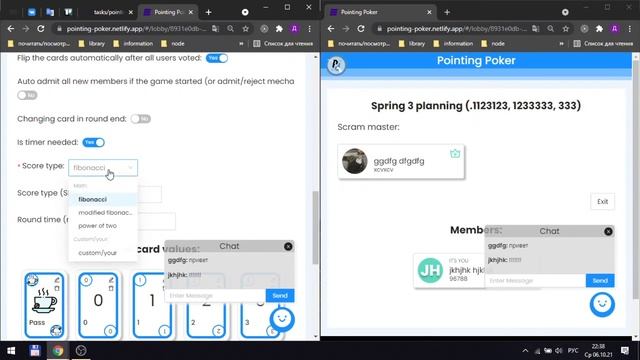Image resolution: width=640 pixels, height=360 pixels.
Task: Delete the 0 card with trash icon
Action: click(x=111, y=288)
